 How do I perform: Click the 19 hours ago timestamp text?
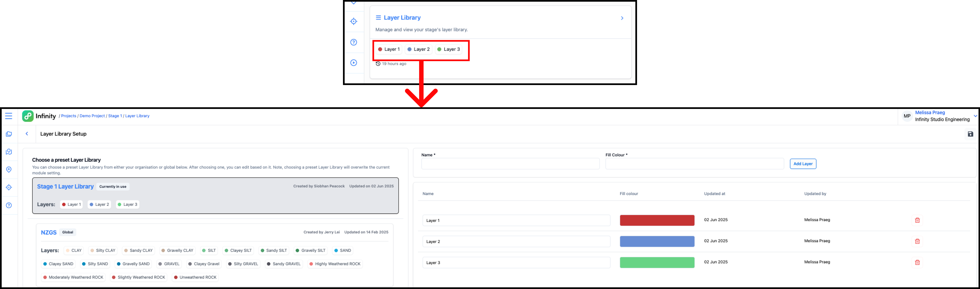394,64
